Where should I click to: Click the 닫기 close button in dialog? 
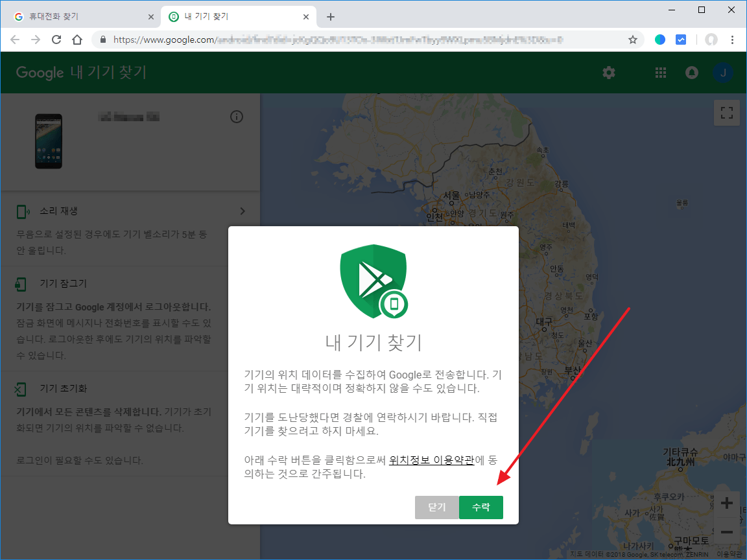click(437, 507)
